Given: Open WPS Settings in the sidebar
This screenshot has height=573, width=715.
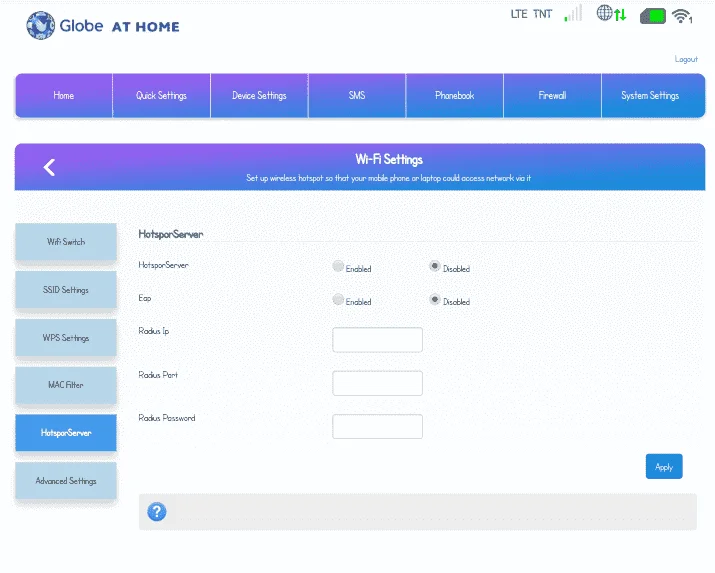Looking at the screenshot, I should (66, 337).
